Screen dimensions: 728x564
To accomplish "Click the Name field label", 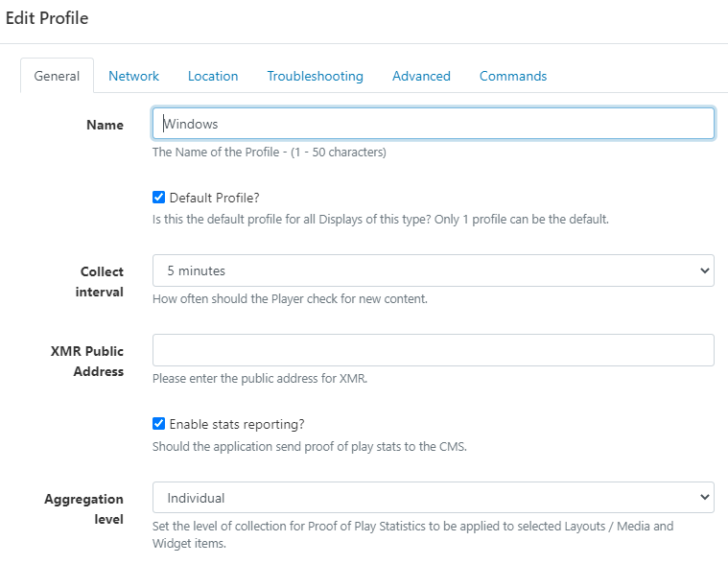I will [x=105, y=125].
